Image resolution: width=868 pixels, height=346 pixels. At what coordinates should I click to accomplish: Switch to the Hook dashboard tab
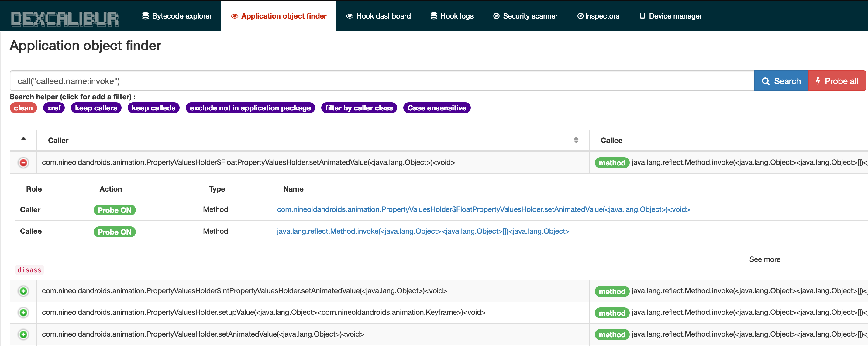coord(378,16)
